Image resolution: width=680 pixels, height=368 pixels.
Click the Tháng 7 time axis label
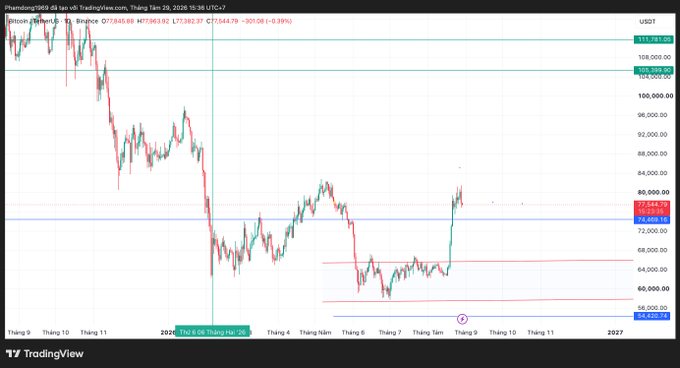pyautogui.click(x=390, y=332)
